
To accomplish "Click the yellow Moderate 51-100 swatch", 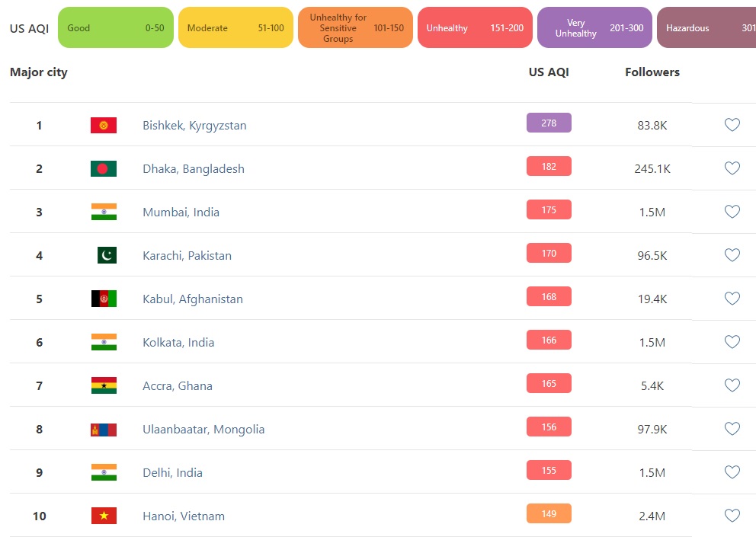I will (x=235, y=28).
